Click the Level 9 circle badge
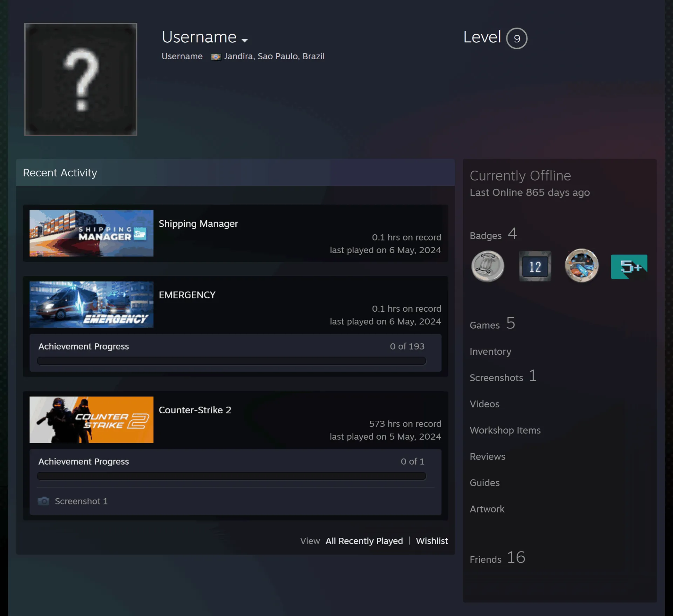 517,38
